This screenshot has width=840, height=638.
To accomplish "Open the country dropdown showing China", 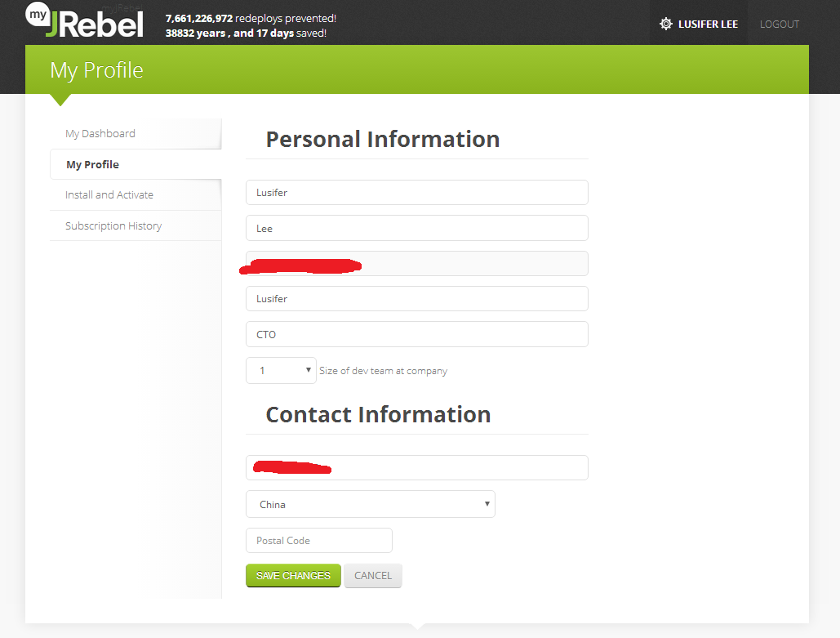I will [x=370, y=504].
